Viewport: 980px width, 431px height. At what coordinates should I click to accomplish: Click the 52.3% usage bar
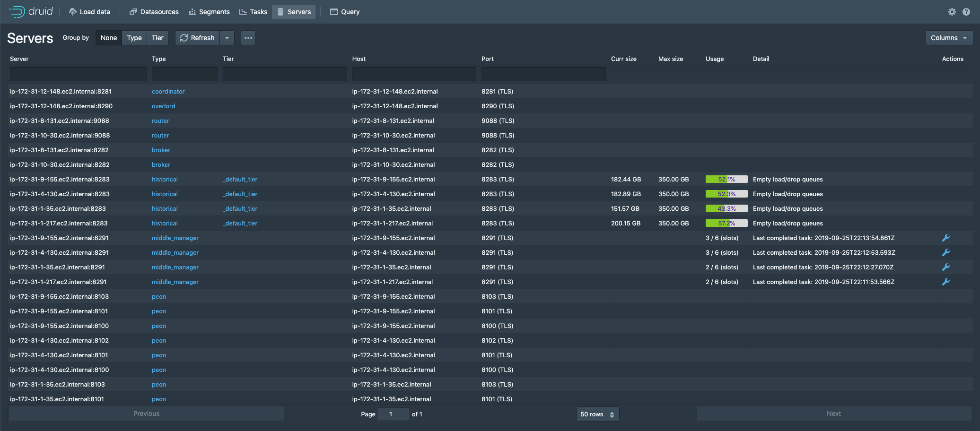(x=726, y=194)
